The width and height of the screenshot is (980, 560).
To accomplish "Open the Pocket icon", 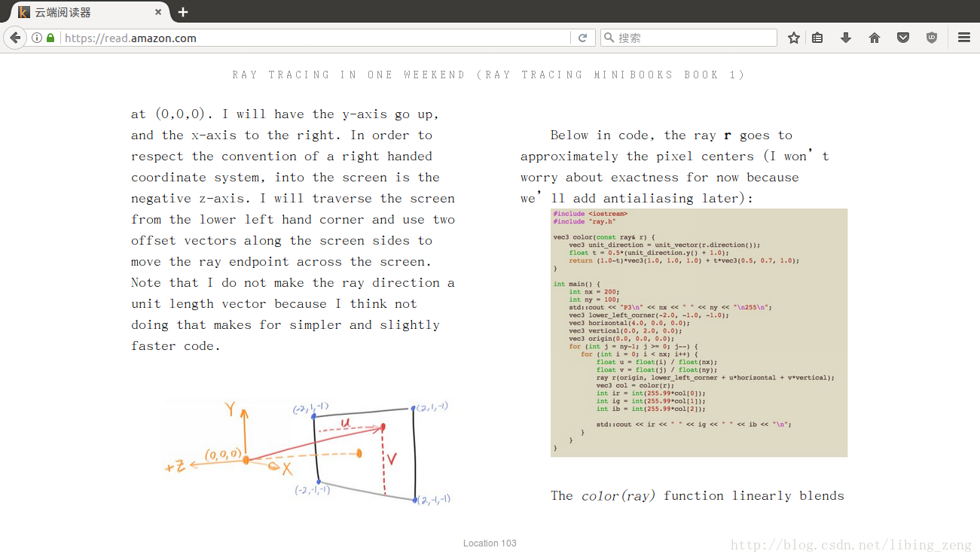I will point(903,38).
